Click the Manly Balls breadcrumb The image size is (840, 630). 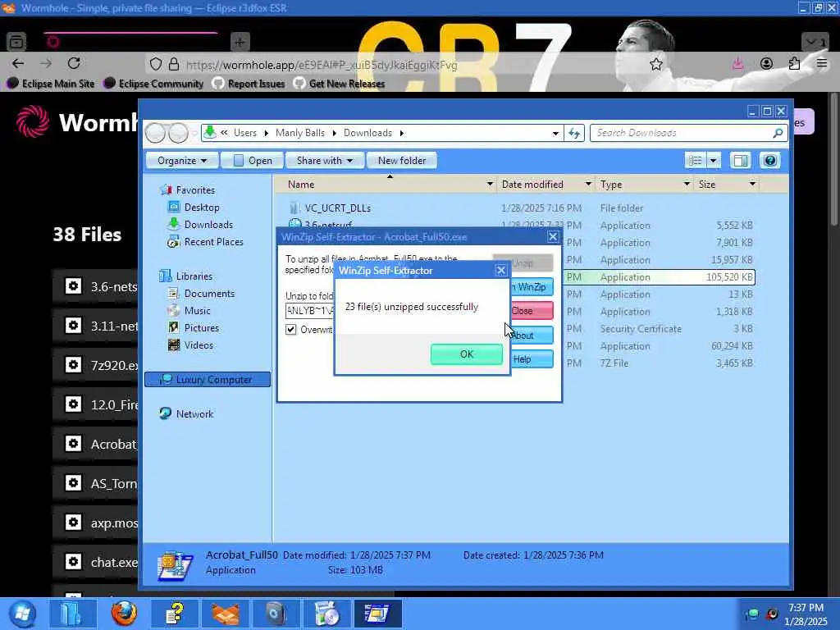coord(300,133)
